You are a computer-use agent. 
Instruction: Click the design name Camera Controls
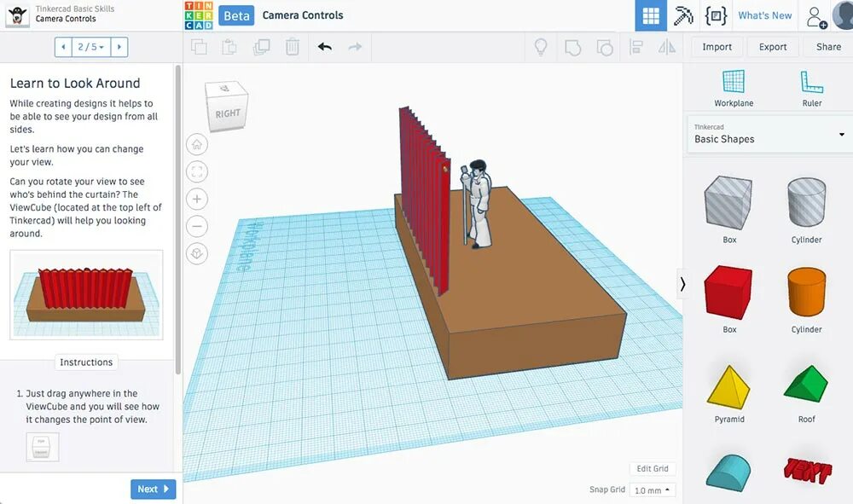point(303,15)
